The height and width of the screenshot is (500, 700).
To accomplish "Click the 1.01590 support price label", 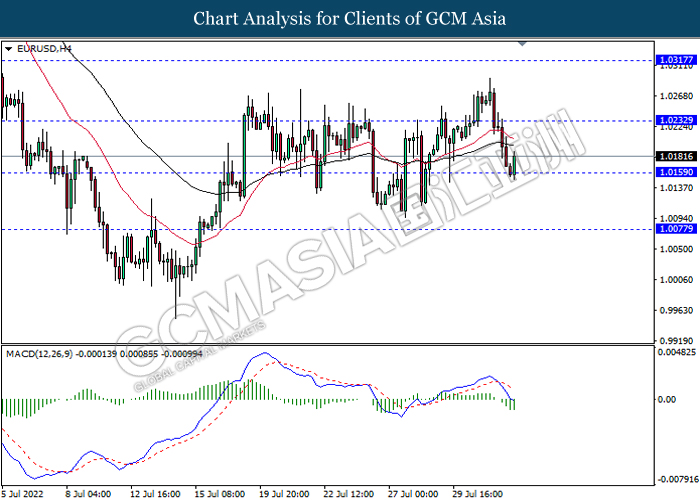I will click(x=676, y=172).
